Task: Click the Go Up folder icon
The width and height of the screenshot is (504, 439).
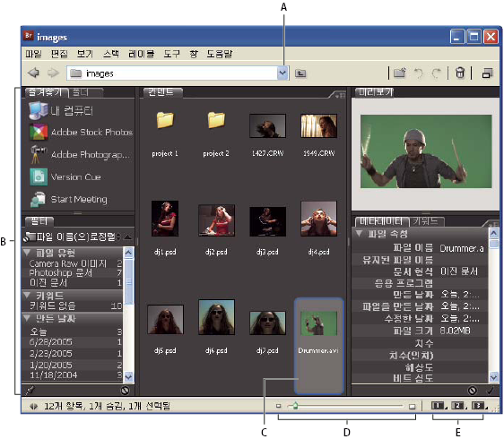Action: (300, 73)
